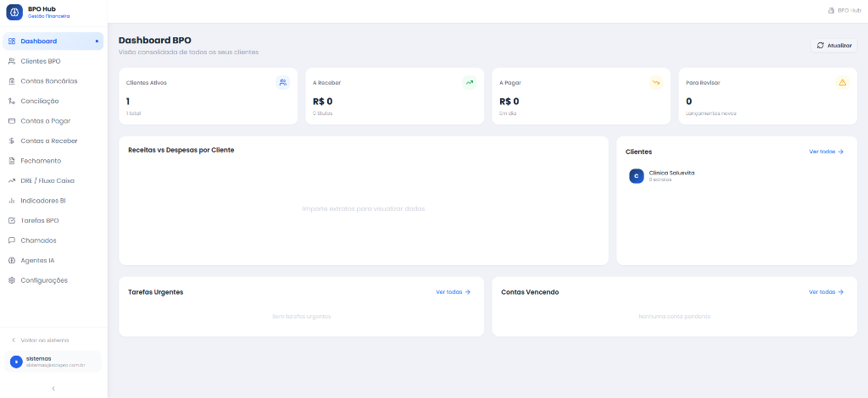Click the Configurações gear icon

(12, 280)
